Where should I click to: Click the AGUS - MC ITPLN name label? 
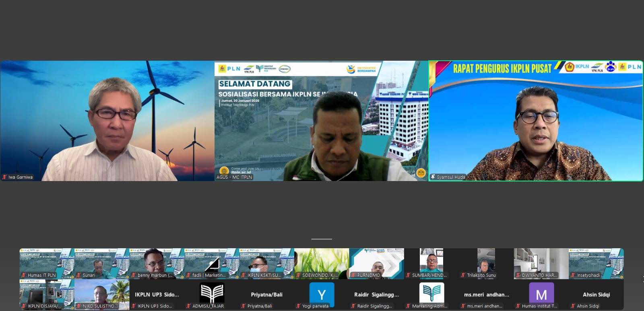[234, 177]
